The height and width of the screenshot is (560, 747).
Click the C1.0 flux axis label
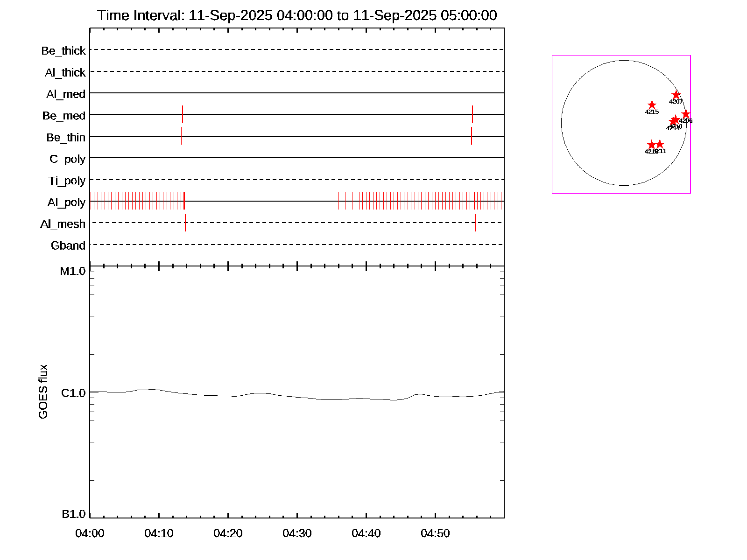point(73,393)
